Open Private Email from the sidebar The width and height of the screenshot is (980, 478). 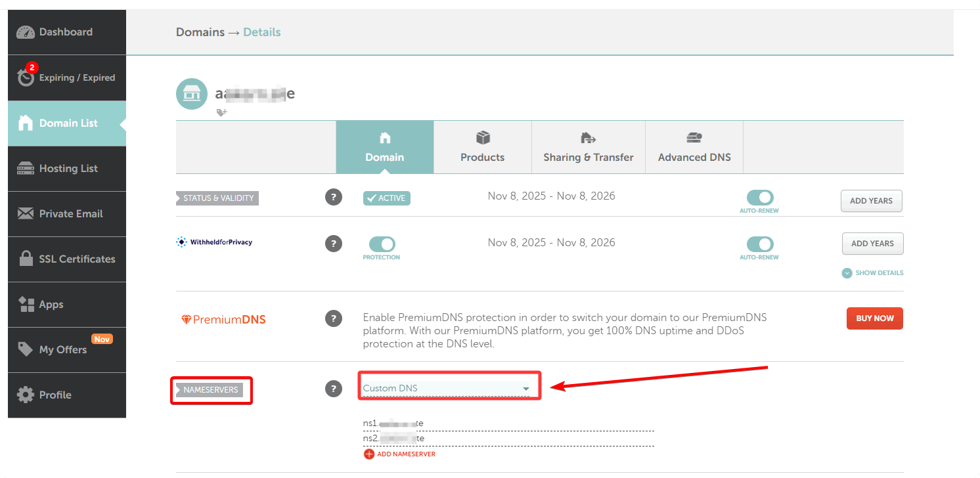pos(67,213)
